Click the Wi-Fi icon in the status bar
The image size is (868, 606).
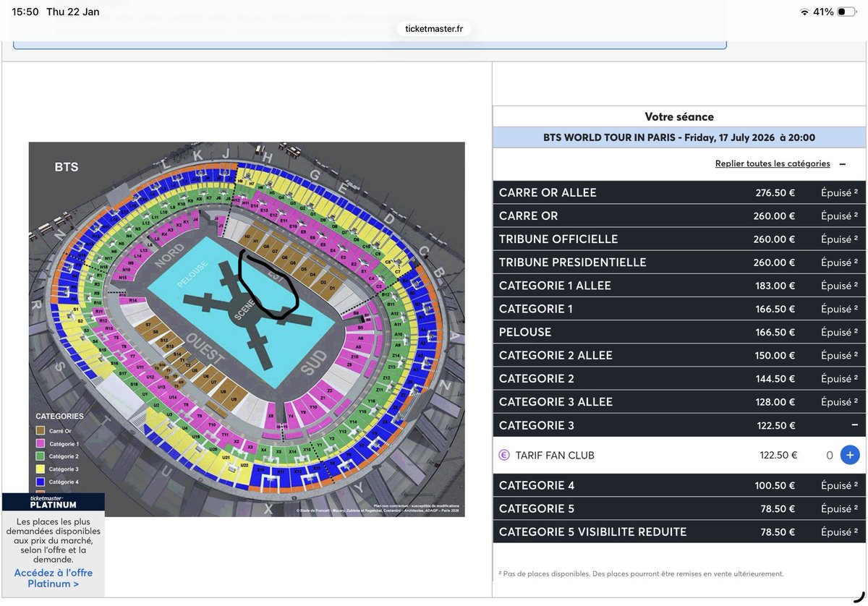tap(804, 12)
